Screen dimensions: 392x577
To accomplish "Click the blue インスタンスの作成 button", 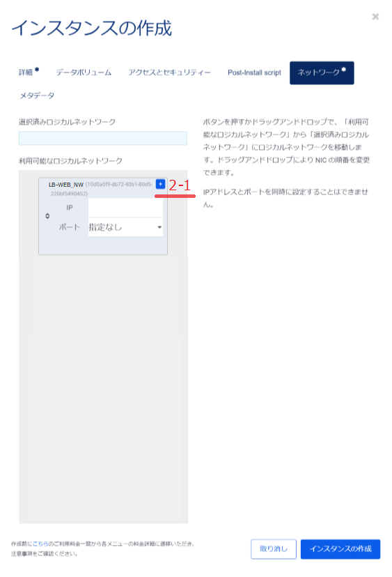I will 340,549.
